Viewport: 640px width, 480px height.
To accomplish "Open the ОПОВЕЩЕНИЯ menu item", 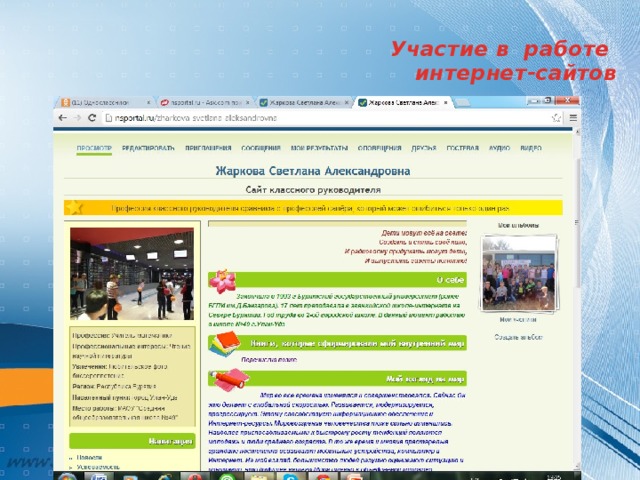I will coord(380,148).
